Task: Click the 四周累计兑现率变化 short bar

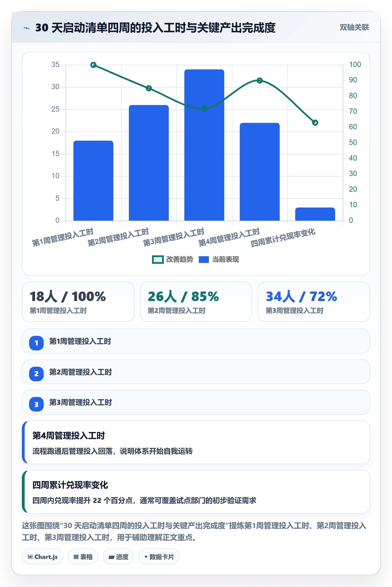Action: click(x=315, y=214)
